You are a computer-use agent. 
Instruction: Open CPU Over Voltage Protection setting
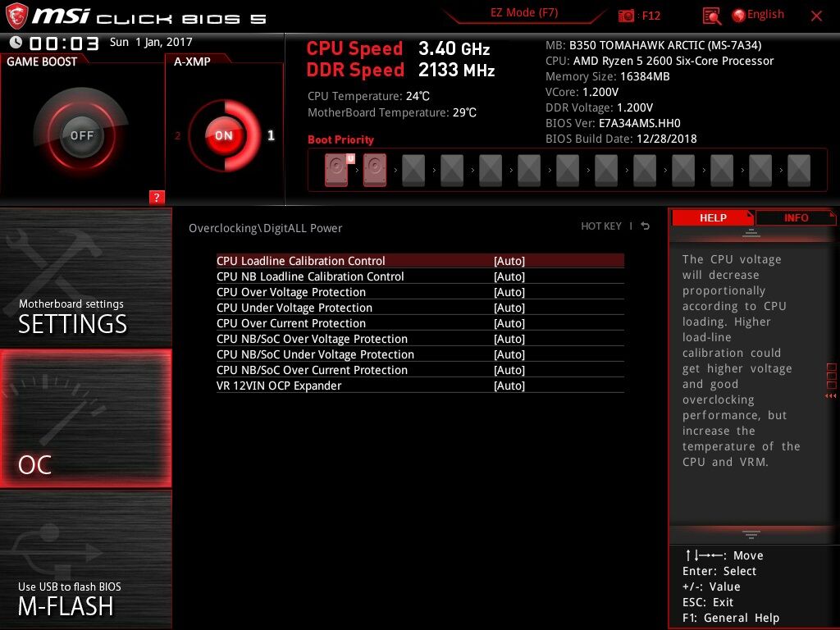[x=420, y=292]
